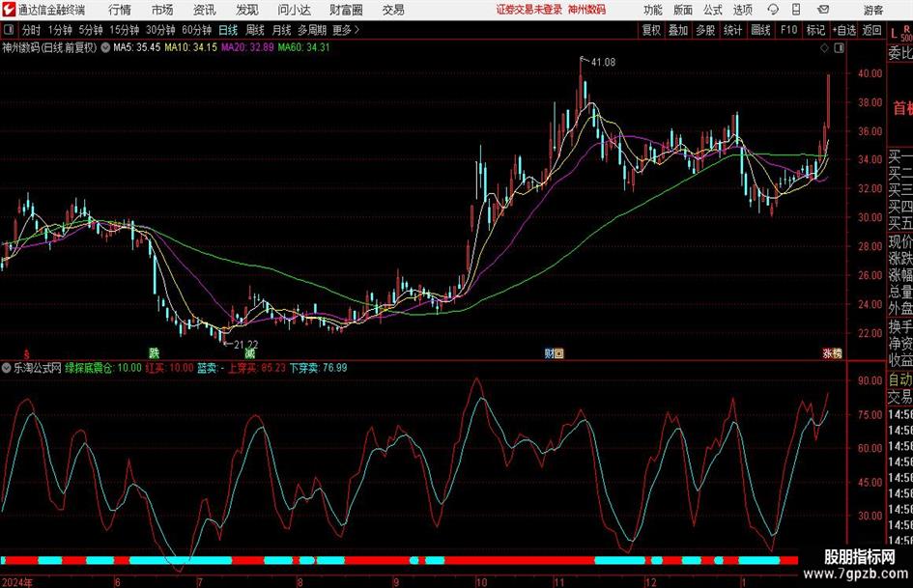Viewport: 913px width, 588px height.
Task: Open the 财富圈 menu
Action: point(346,10)
